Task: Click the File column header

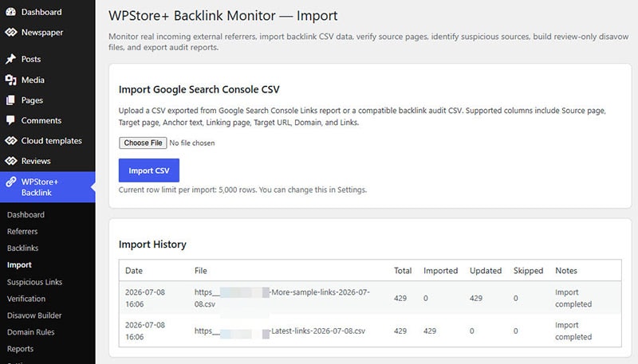Action: point(201,271)
